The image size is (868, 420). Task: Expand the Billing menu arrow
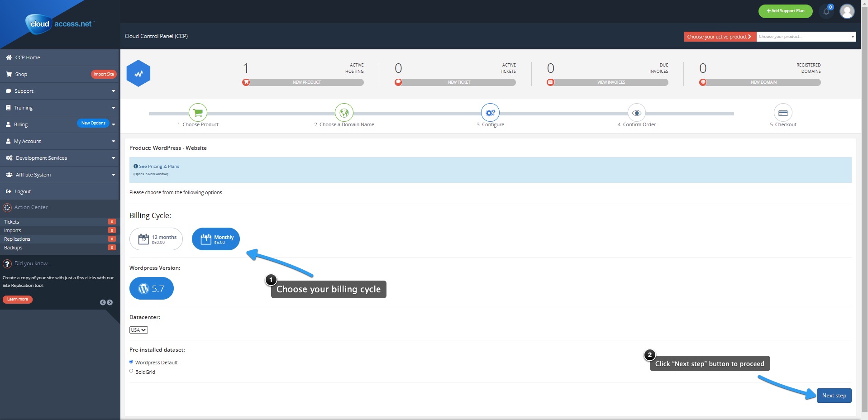point(113,124)
